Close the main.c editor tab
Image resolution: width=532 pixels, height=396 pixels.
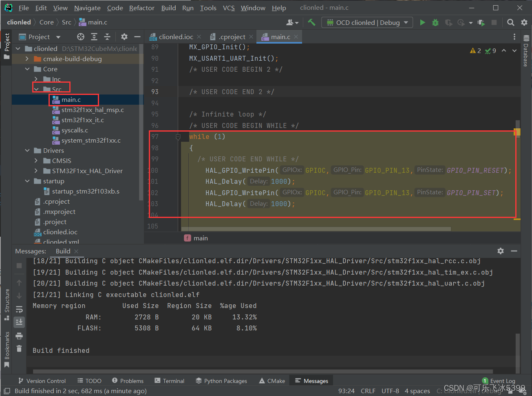[x=296, y=37]
